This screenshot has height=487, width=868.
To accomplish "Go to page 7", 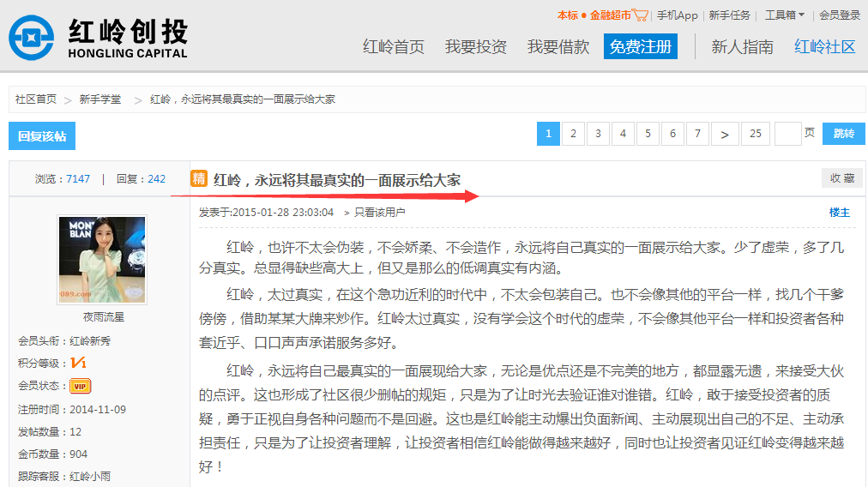I will [x=698, y=134].
